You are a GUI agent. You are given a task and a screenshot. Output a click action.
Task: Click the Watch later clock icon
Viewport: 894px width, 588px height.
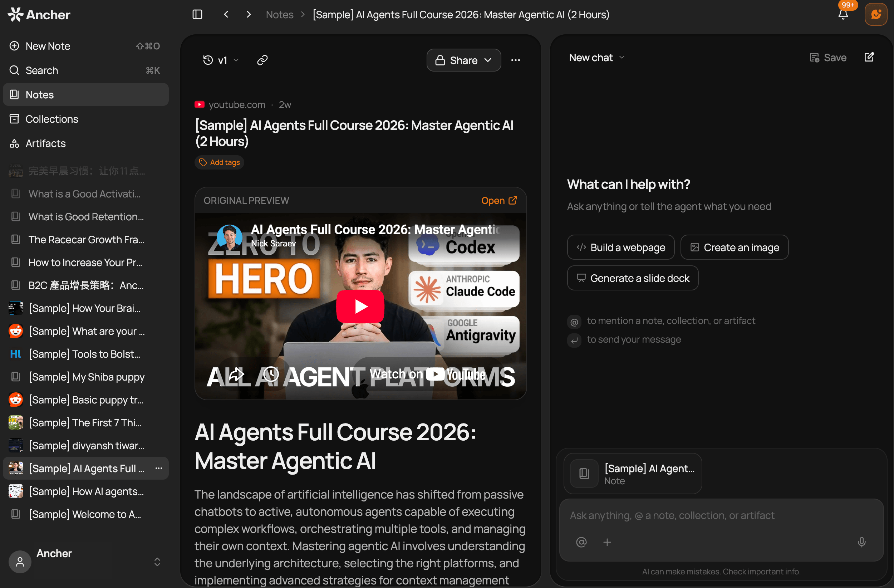click(271, 374)
